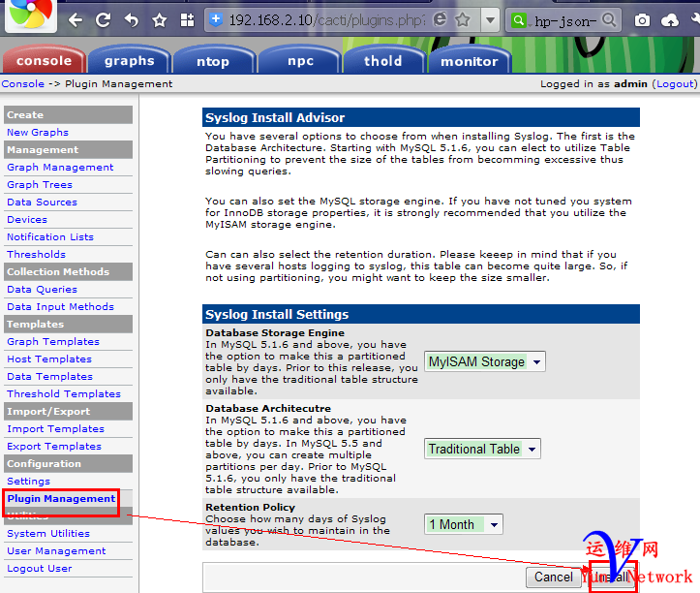This screenshot has height=593, width=700.
Task: Open the cloud download icon
Action: (670, 20)
